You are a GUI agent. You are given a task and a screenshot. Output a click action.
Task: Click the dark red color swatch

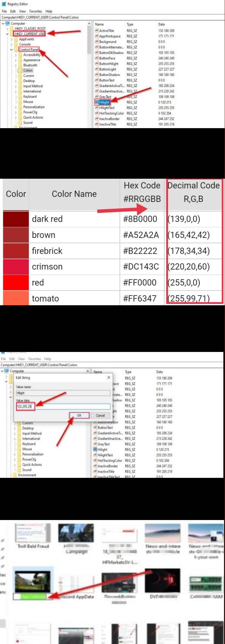pos(16,219)
